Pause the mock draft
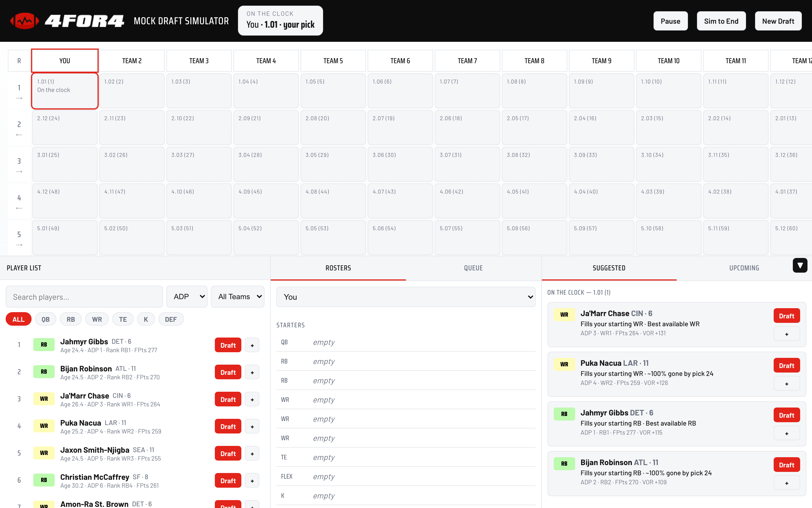This screenshot has height=508, width=812. tap(670, 21)
